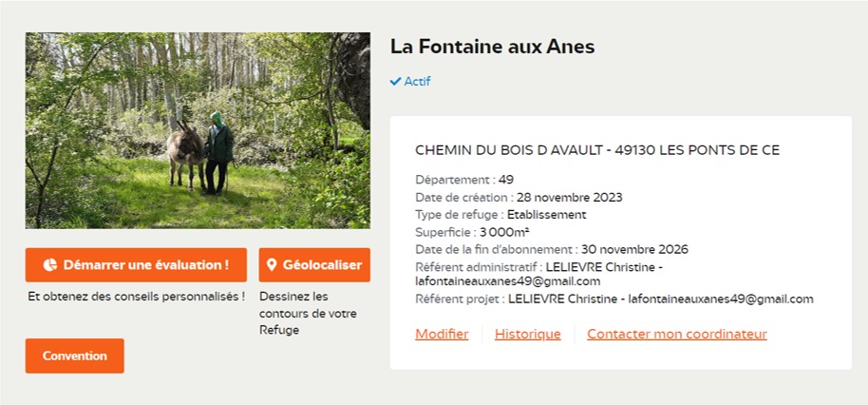Click the La Fontaine aux Anes title
This screenshot has height=405, width=868.
click(x=492, y=47)
